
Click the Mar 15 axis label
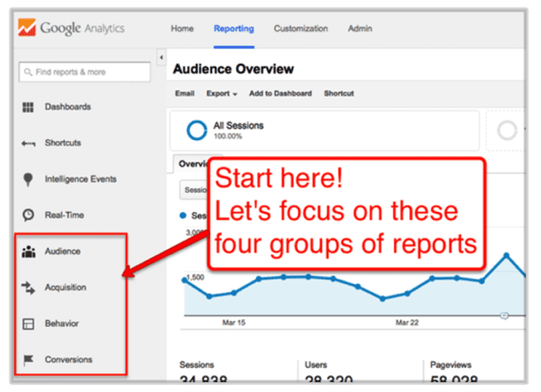(x=233, y=323)
